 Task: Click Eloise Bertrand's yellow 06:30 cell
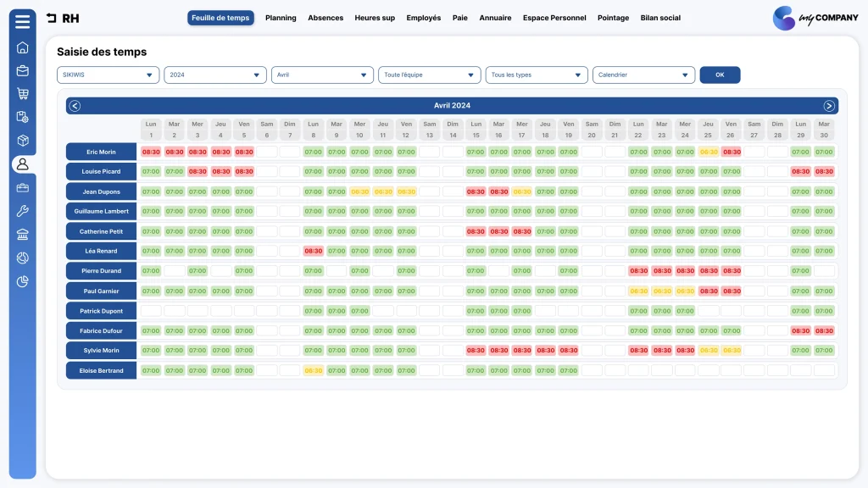tap(314, 371)
